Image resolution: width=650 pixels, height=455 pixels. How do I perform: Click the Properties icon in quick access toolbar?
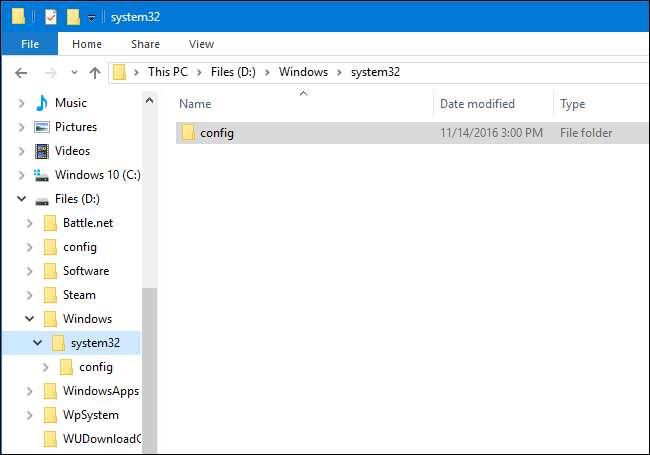click(51, 16)
